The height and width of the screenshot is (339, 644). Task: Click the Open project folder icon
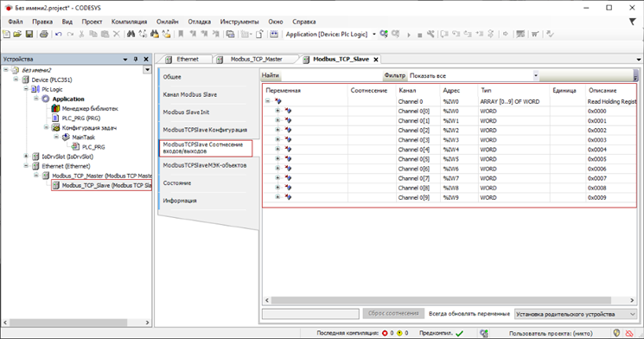coord(17,34)
